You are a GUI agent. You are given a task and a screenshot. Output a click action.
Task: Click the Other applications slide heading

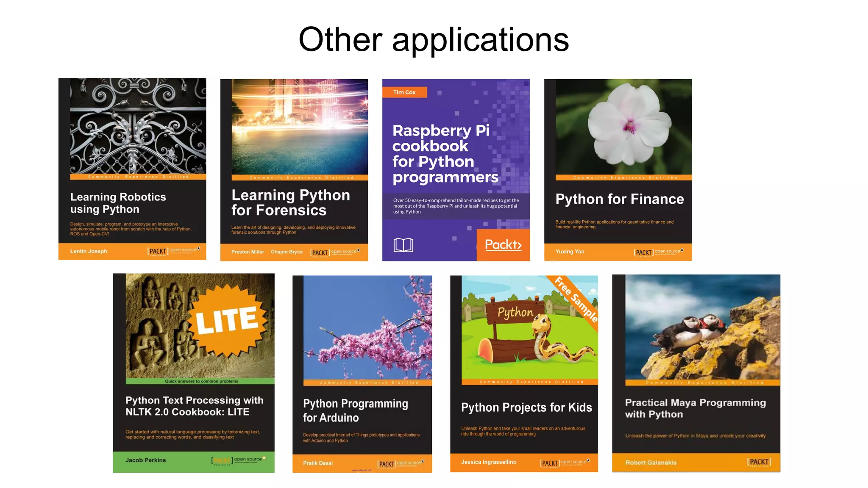(434, 39)
